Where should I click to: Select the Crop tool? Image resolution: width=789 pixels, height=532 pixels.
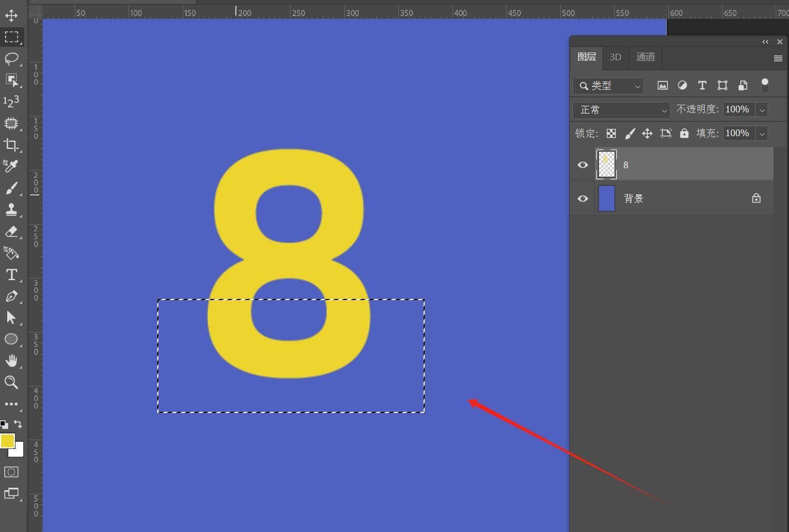pos(11,145)
